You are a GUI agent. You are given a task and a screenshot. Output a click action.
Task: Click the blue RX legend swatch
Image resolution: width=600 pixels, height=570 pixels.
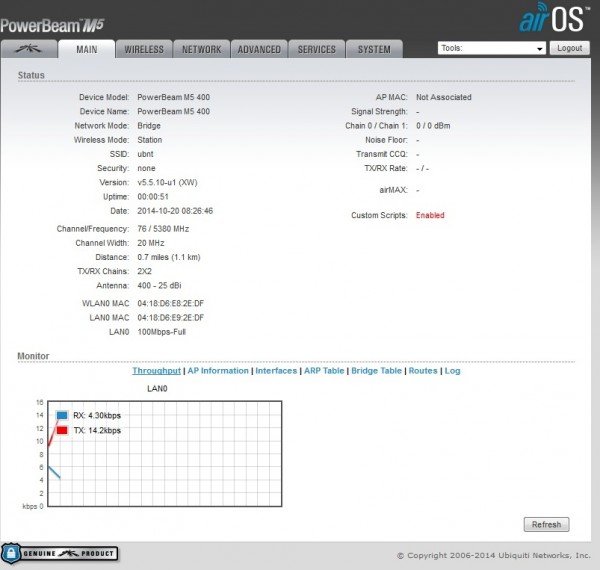tap(62, 415)
